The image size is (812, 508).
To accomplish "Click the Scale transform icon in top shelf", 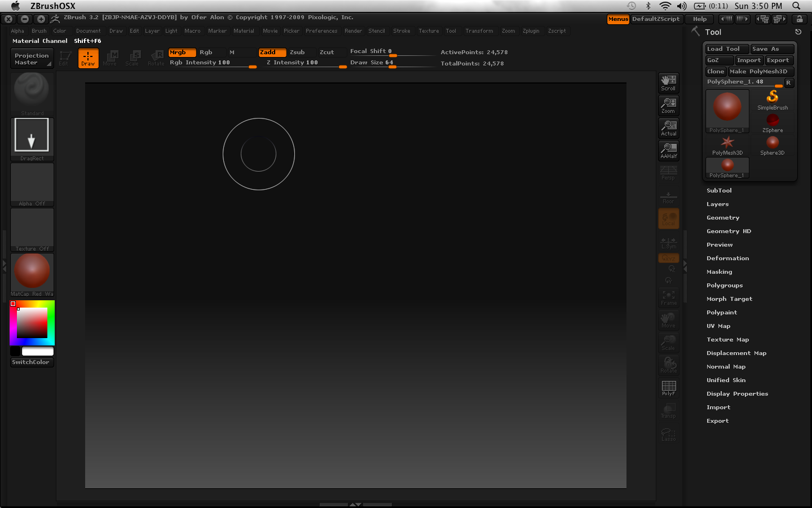I will 133,58.
